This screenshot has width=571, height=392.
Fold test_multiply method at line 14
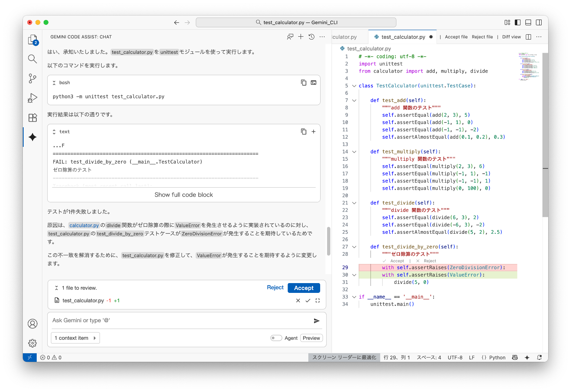click(354, 152)
